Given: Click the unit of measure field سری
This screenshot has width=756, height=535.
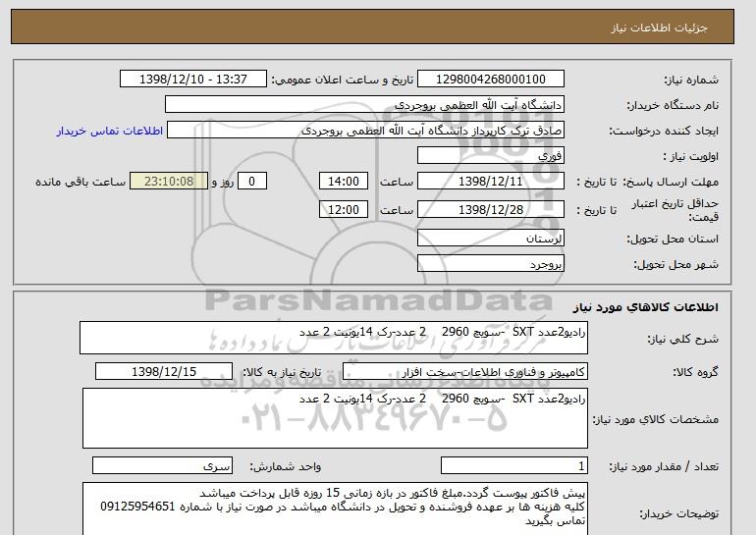Looking at the screenshot, I should pyautogui.click(x=162, y=466).
